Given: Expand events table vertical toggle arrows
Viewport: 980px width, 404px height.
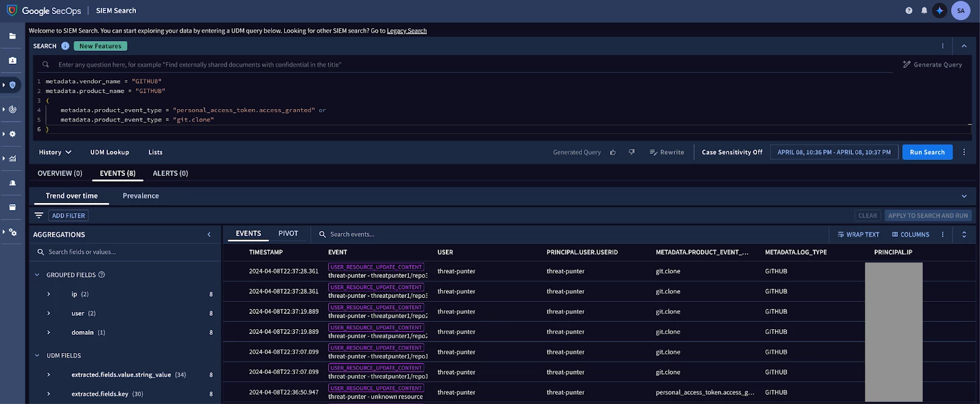Looking at the screenshot, I should point(964,234).
